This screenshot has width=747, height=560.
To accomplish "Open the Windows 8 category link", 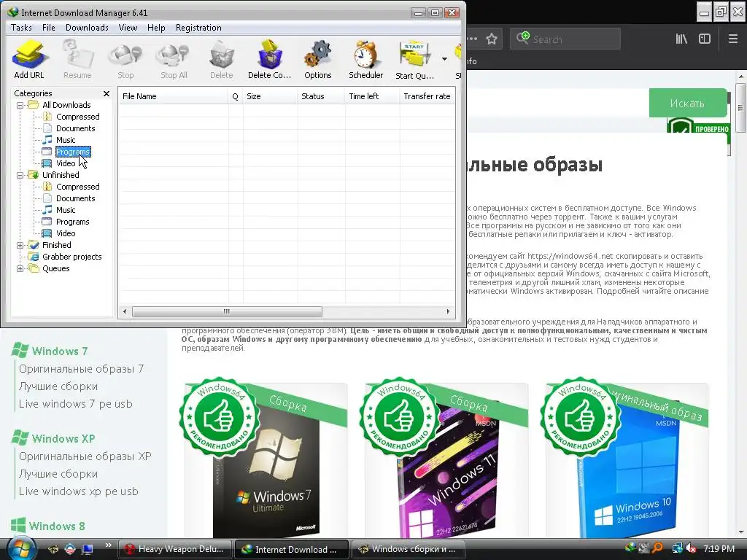I will [x=57, y=526].
